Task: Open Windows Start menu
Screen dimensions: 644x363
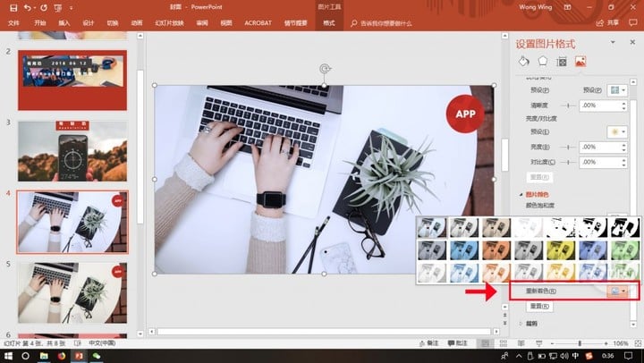Action: (x=8, y=356)
